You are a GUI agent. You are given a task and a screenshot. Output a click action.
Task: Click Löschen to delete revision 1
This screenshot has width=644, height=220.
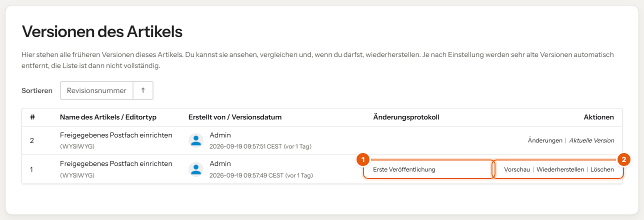tap(602, 169)
